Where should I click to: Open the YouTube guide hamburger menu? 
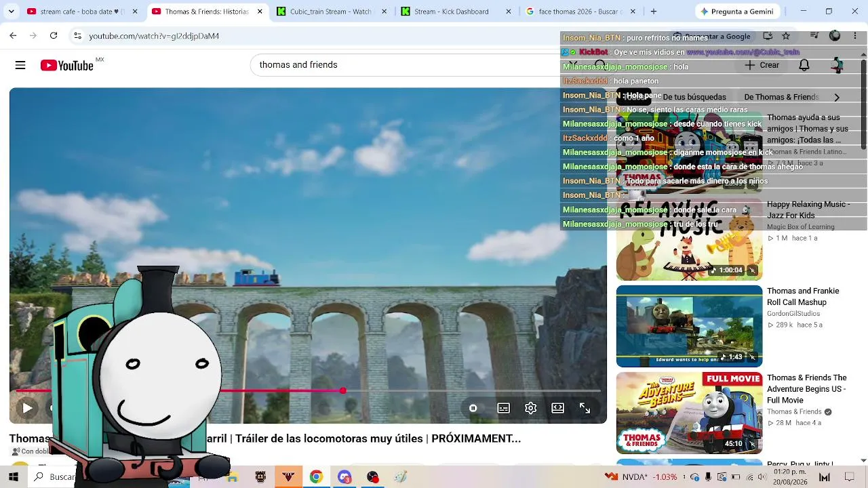click(x=20, y=65)
